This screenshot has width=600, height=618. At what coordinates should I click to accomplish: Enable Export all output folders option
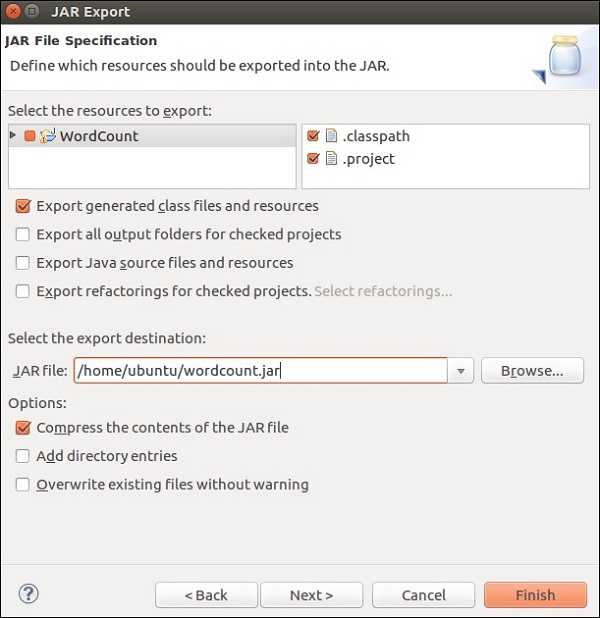tap(23, 234)
